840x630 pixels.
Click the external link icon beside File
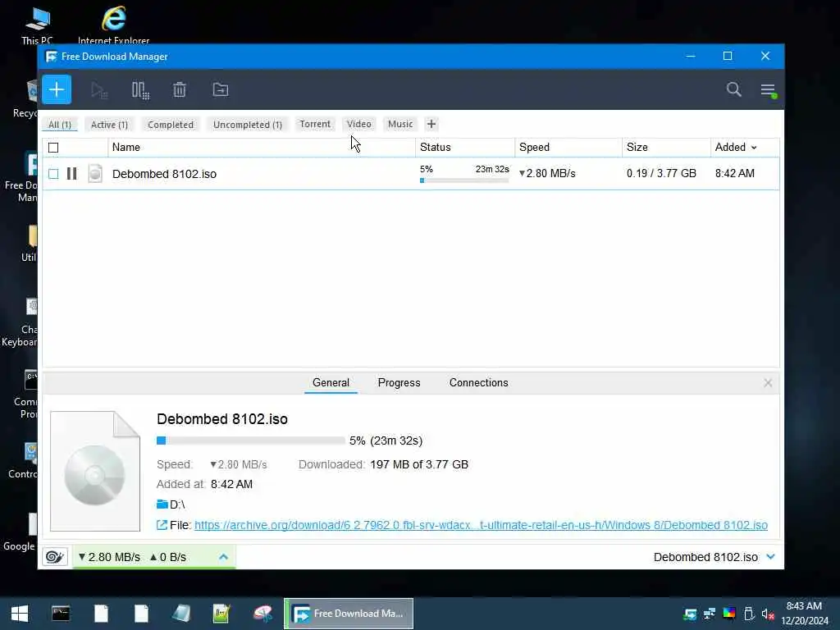(162, 525)
